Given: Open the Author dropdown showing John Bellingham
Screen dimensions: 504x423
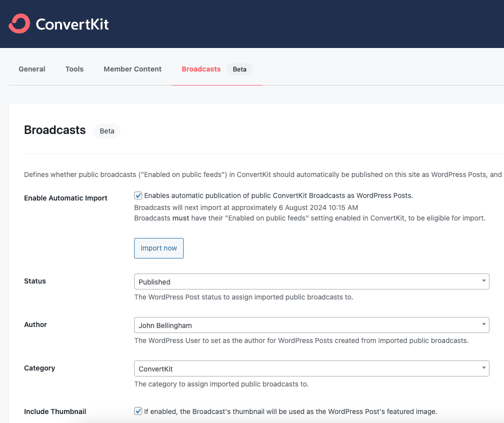Looking at the screenshot, I should tap(311, 325).
